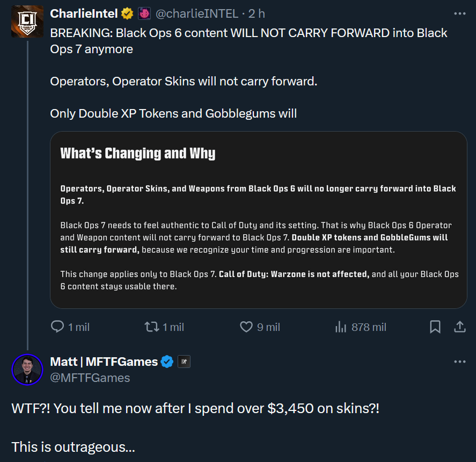Viewport: 476px width, 462px height.
Task: Open view analytics bar chart icon
Action: (341, 327)
